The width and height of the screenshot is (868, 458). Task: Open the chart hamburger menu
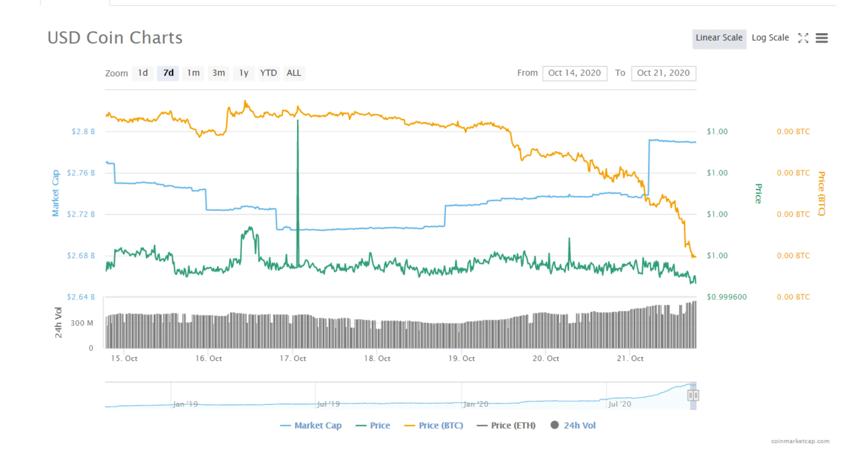click(x=823, y=38)
